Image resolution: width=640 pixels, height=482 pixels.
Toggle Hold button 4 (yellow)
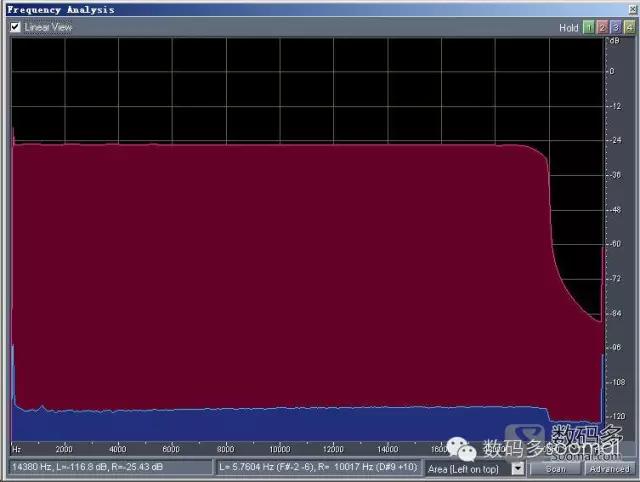click(x=629, y=28)
